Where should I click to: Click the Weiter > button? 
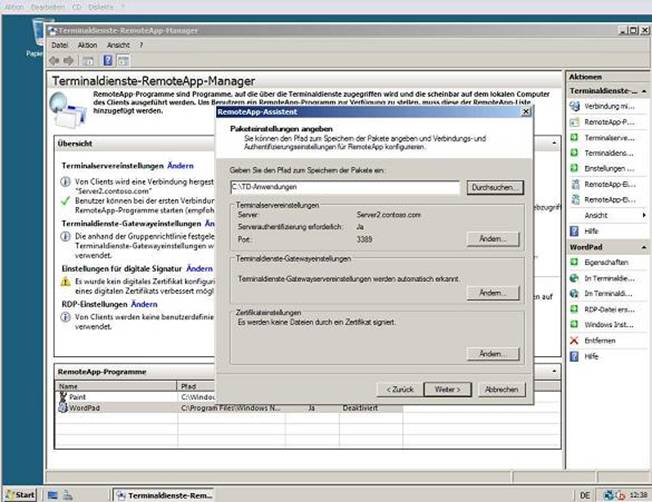click(x=447, y=390)
